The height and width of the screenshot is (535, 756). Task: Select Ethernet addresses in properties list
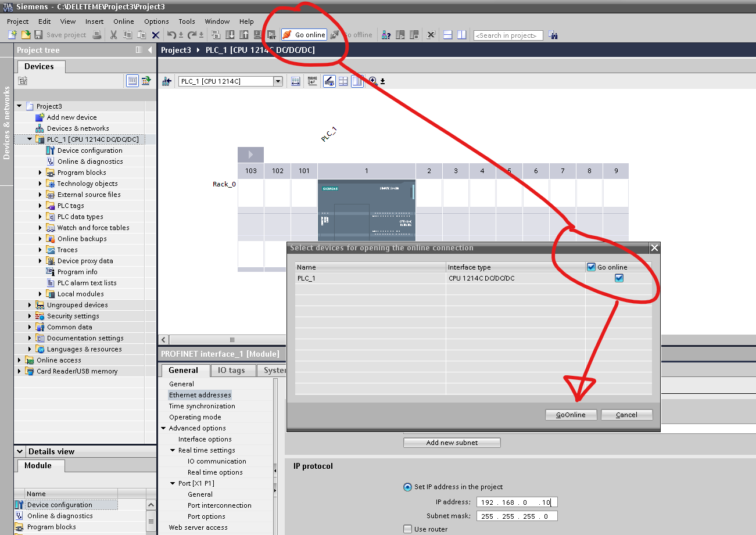200,395
